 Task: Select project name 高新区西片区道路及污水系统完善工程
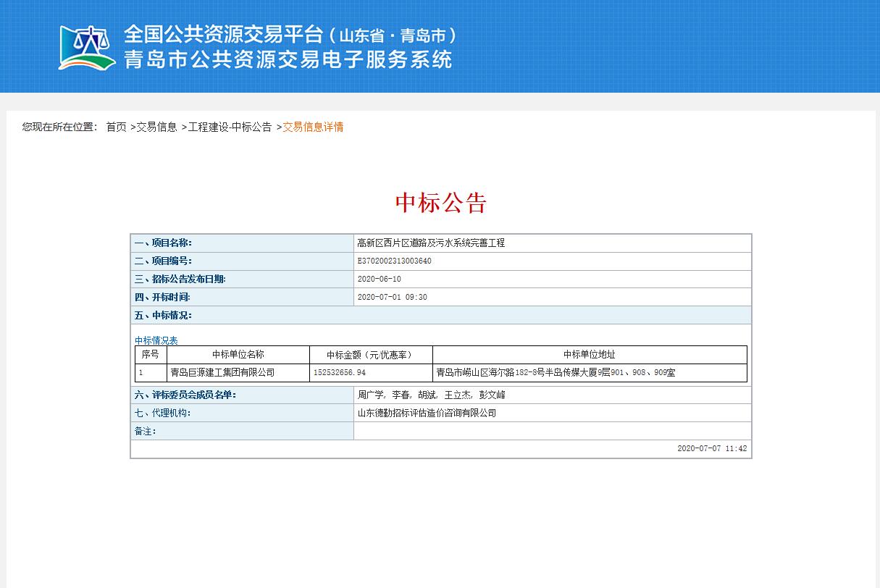click(x=431, y=243)
